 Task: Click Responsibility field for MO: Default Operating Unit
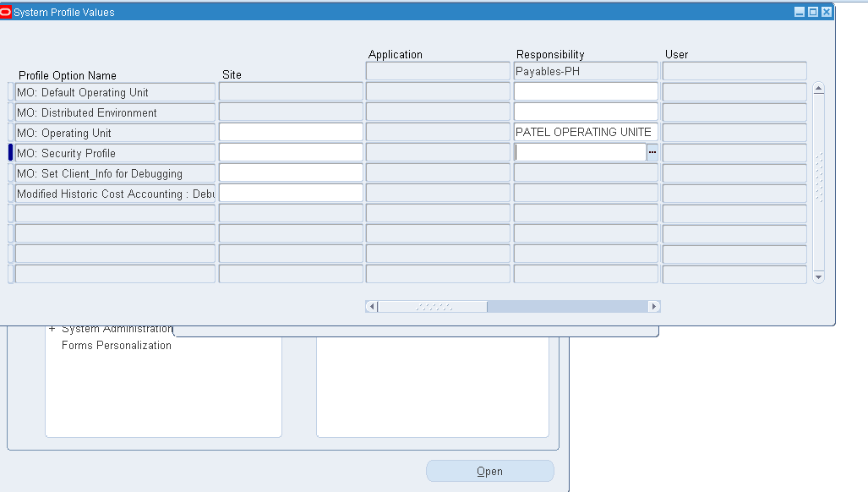click(585, 92)
